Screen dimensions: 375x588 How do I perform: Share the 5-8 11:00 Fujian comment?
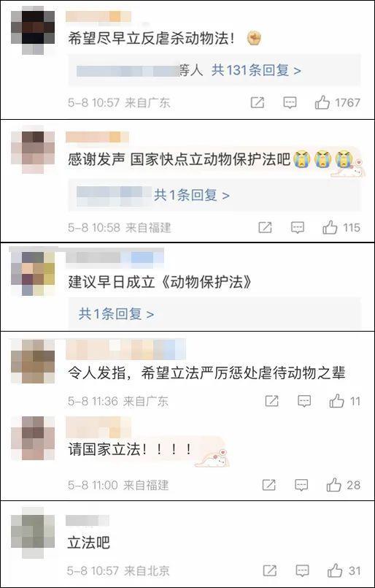coord(269,485)
